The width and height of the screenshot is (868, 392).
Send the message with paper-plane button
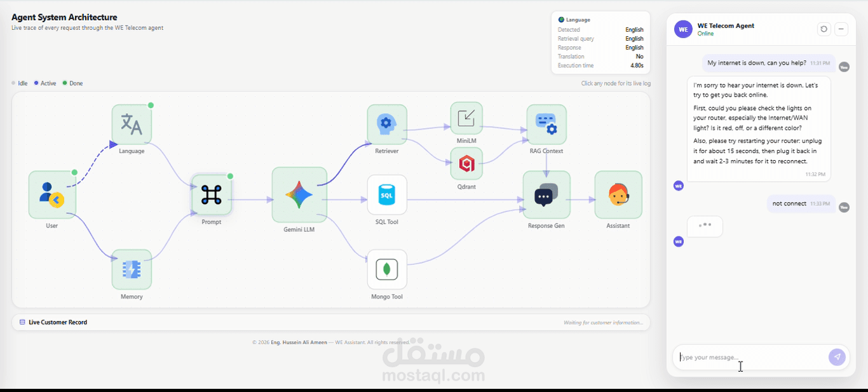(x=837, y=357)
